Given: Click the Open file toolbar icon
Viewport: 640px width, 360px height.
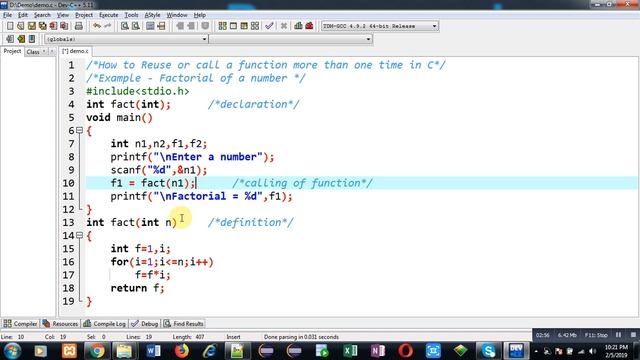Looking at the screenshot, I should tap(20, 26).
